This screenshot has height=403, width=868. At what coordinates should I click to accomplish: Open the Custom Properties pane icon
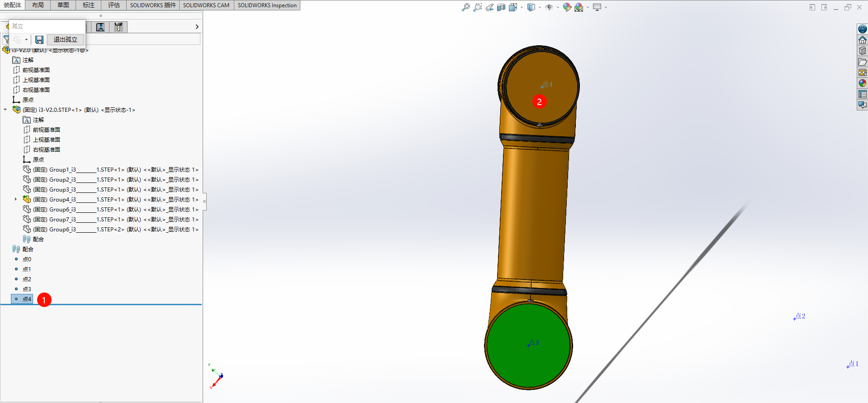tap(863, 94)
